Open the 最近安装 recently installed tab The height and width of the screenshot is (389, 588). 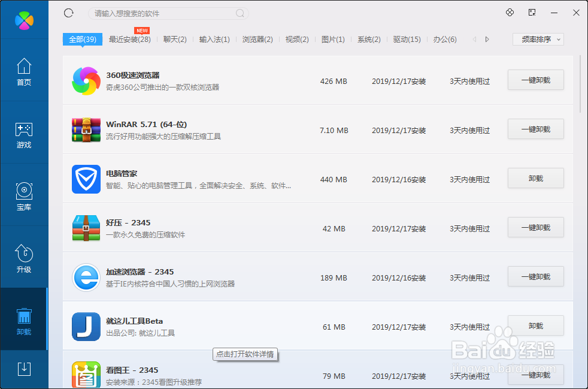pyautogui.click(x=131, y=39)
